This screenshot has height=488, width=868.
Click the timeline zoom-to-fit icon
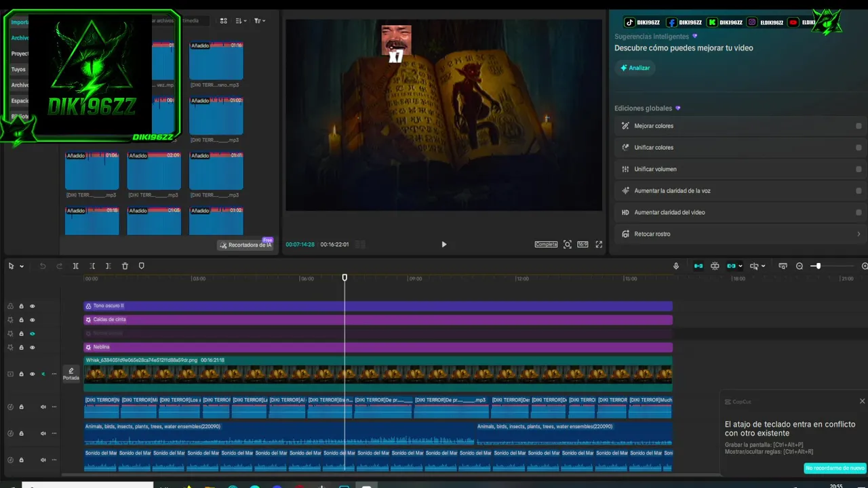click(x=783, y=266)
